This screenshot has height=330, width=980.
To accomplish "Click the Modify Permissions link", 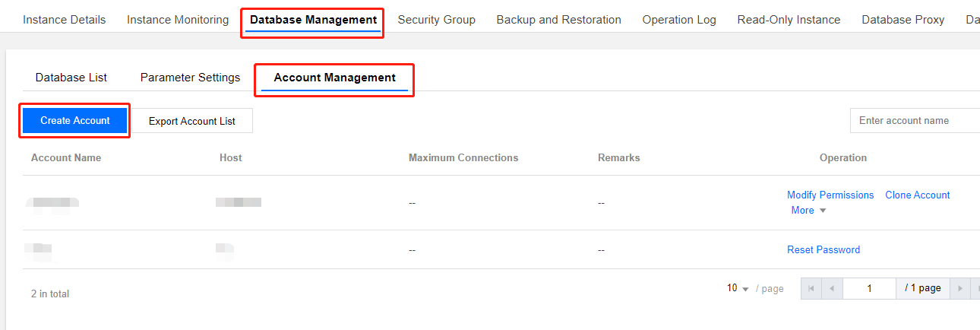I will [830, 195].
